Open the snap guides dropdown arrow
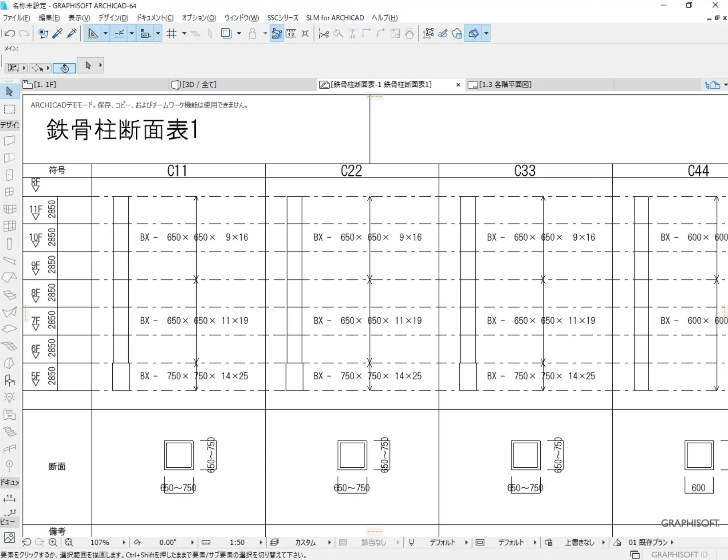 pyautogui.click(x=132, y=33)
